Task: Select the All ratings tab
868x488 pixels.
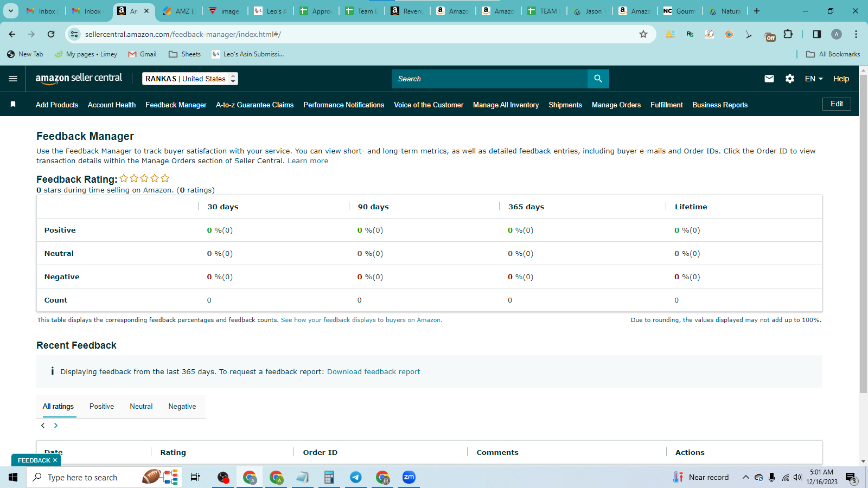Action: [x=58, y=406]
